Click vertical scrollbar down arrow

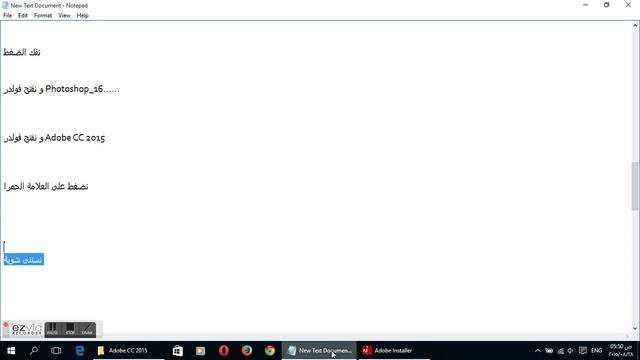(635, 328)
